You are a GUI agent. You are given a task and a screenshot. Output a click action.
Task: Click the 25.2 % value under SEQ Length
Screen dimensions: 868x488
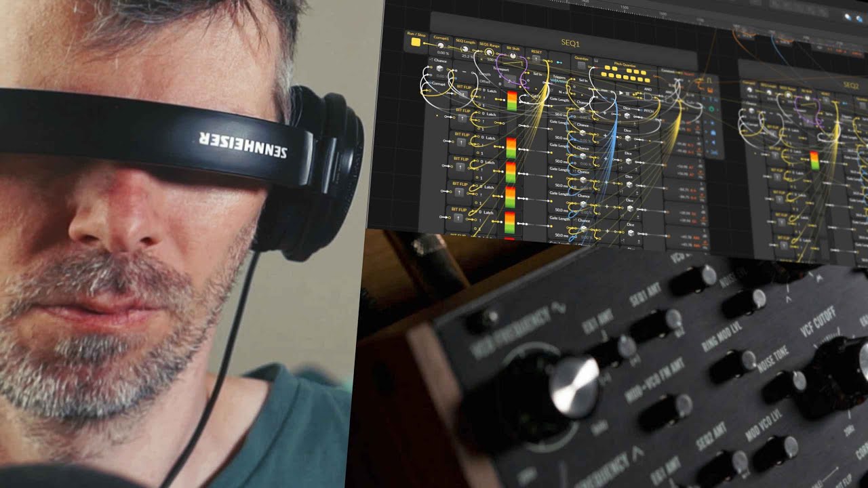[x=467, y=57]
